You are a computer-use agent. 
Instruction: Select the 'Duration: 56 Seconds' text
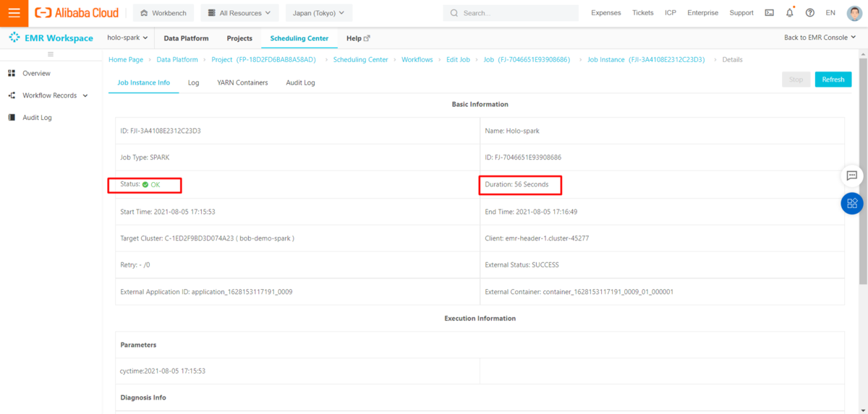pyautogui.click(x=516, y=185)
